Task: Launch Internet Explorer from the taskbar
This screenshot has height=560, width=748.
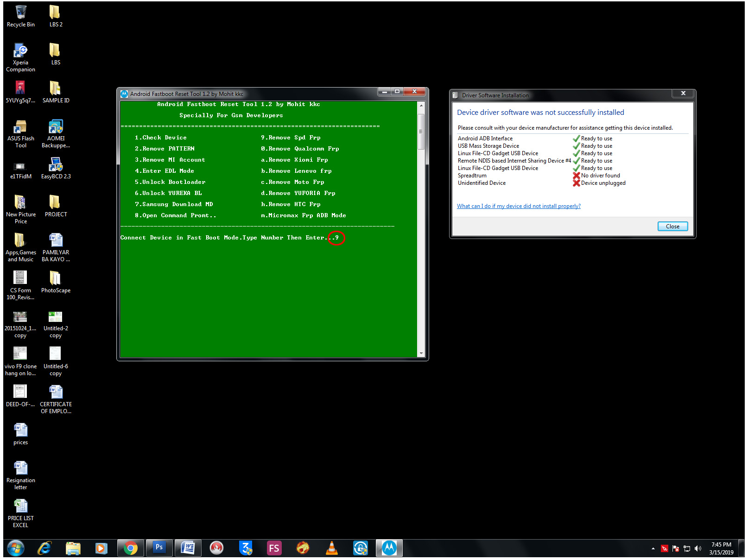Action: pos(44,548)
